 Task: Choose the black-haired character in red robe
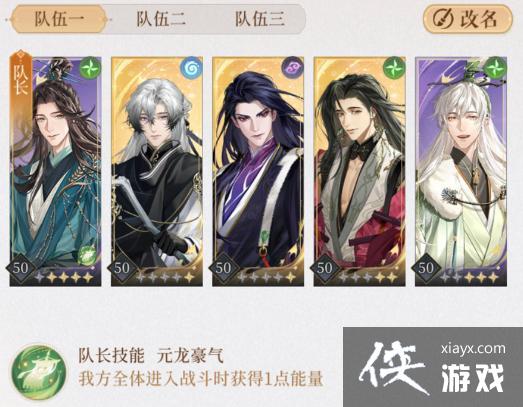coord(360,171)
